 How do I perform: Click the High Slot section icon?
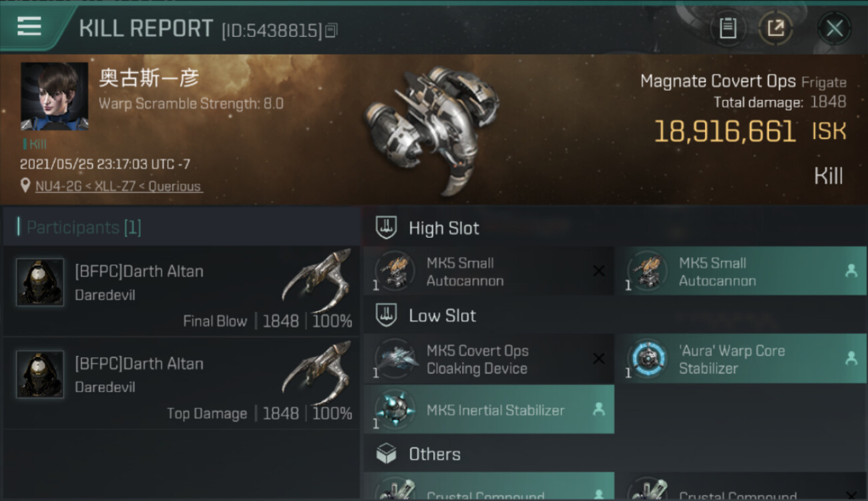point(387,228)
